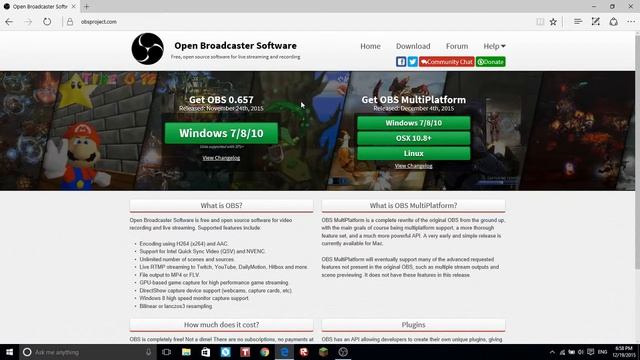Viewport: 640px width, 360px height.
Task: Click the Cortana microphone icon
Action: point(148,352)
